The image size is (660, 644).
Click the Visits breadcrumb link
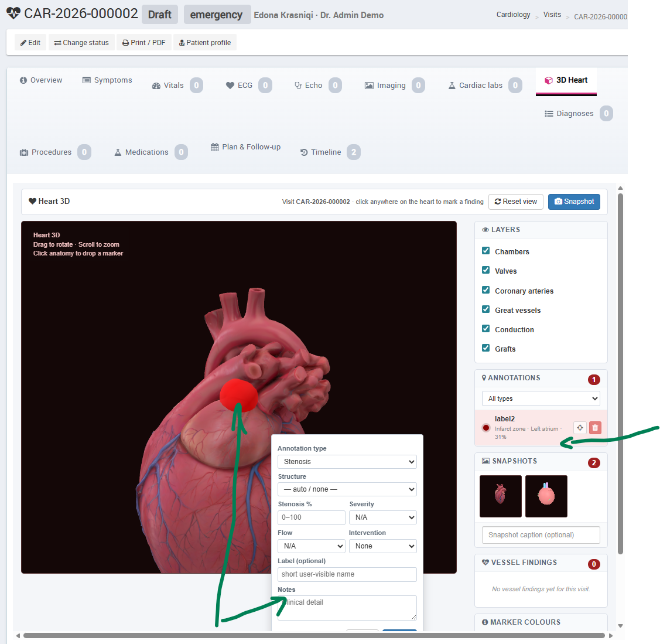point(552,15)
